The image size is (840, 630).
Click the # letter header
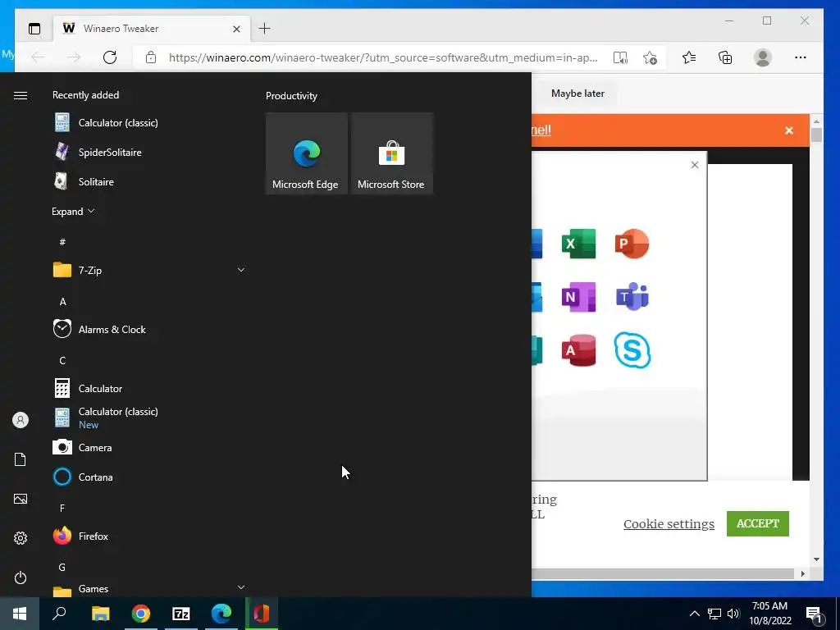point(62,242)
